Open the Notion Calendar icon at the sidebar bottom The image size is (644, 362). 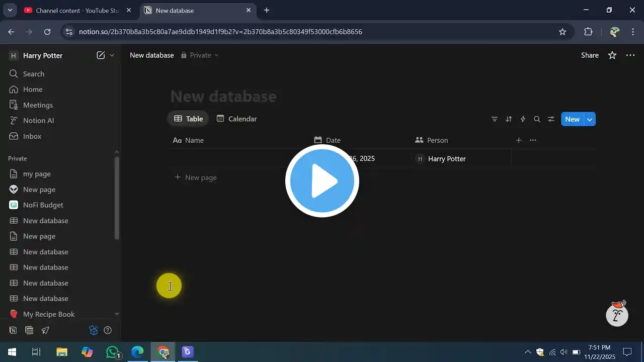pyautogui.click(x=29, y=330)
